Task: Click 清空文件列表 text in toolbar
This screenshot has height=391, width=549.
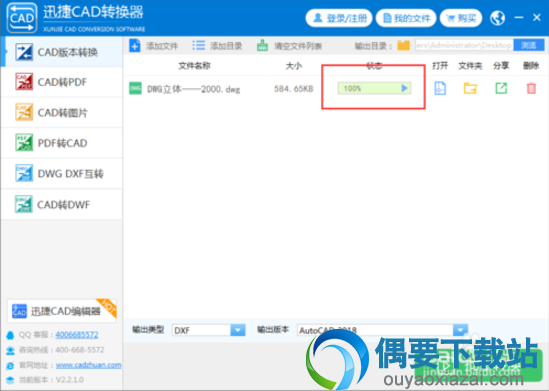Action: (298, 46)
